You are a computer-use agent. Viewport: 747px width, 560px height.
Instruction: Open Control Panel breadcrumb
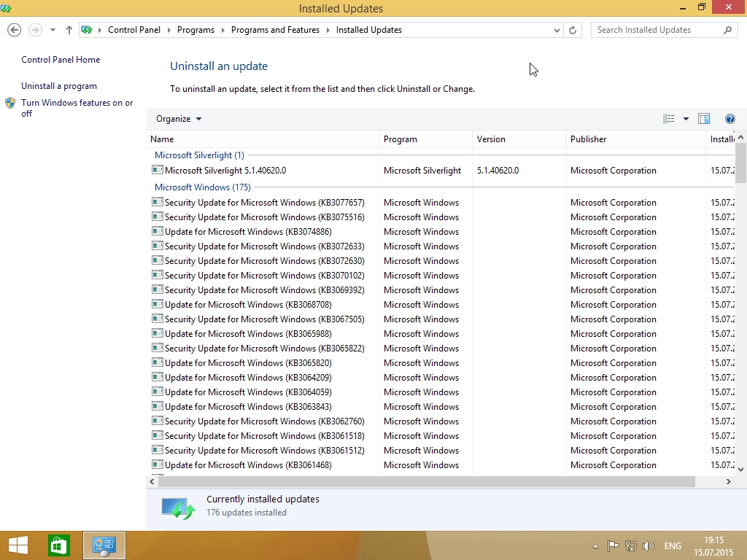coord(134,30)
